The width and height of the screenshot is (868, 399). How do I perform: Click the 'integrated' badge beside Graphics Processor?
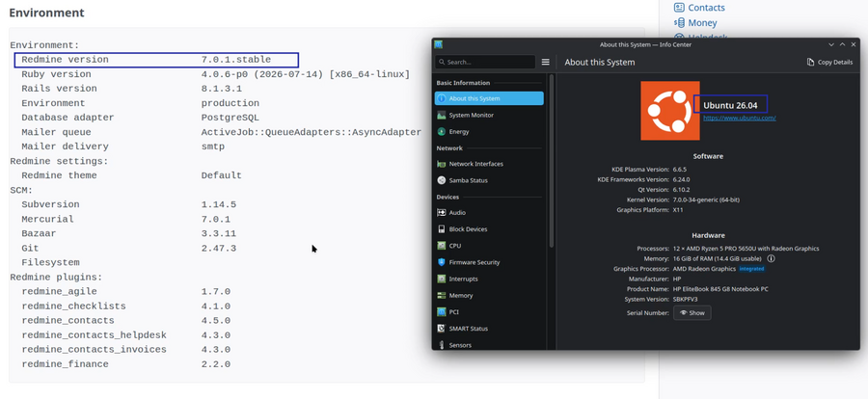[x=751, y=269]
